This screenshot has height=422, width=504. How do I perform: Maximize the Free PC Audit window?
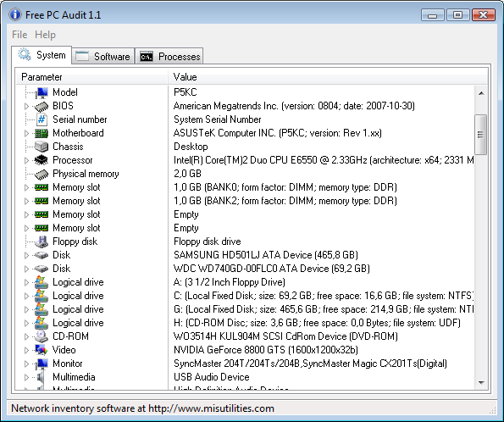(457, 15)
